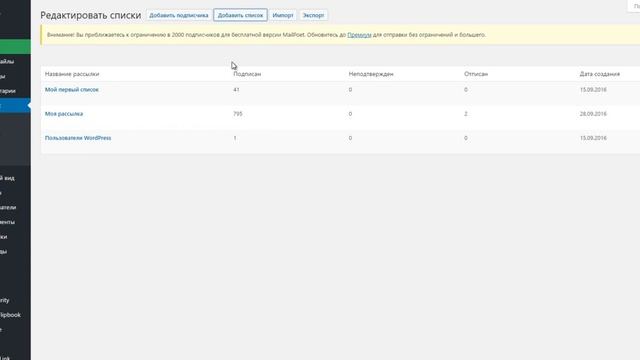
Task: Select unsubscribed count in Пользователи WordPress row
Action: [466, 138]
